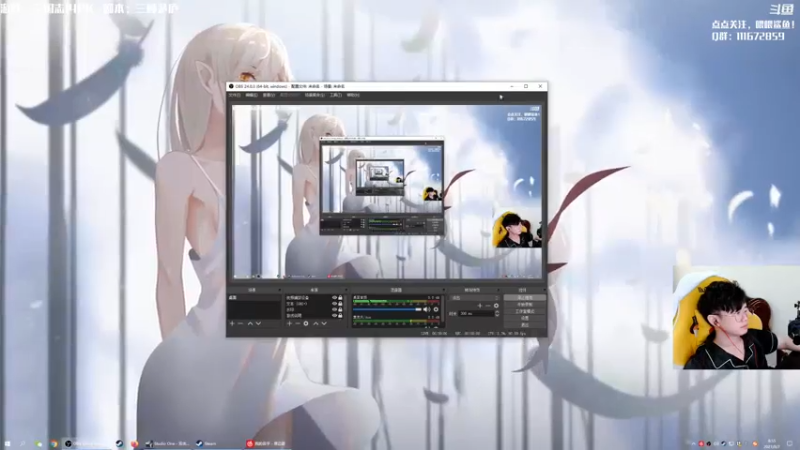The height and width of the screenshot is (450, 800).
Task: Click the taskbar clock
Action: pyautogui.click(x=771, y=443)
